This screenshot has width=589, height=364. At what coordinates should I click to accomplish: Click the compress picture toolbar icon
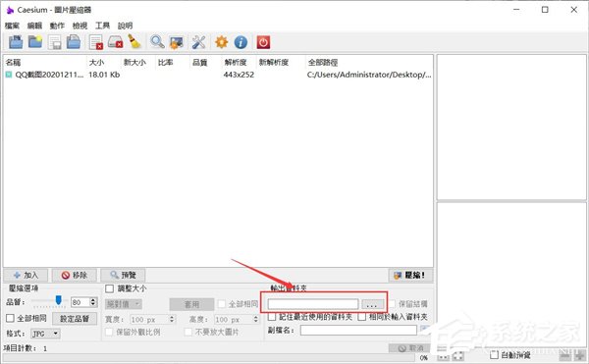tap(176, 42)
